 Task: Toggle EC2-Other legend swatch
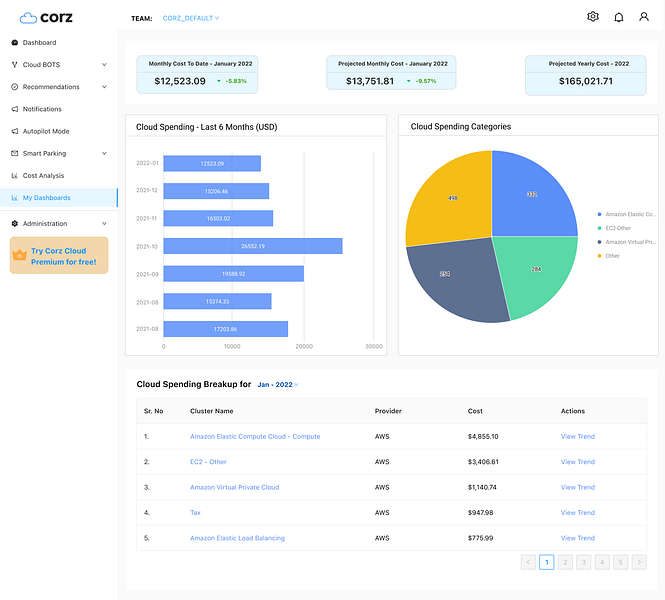click(x=599, y=228)
